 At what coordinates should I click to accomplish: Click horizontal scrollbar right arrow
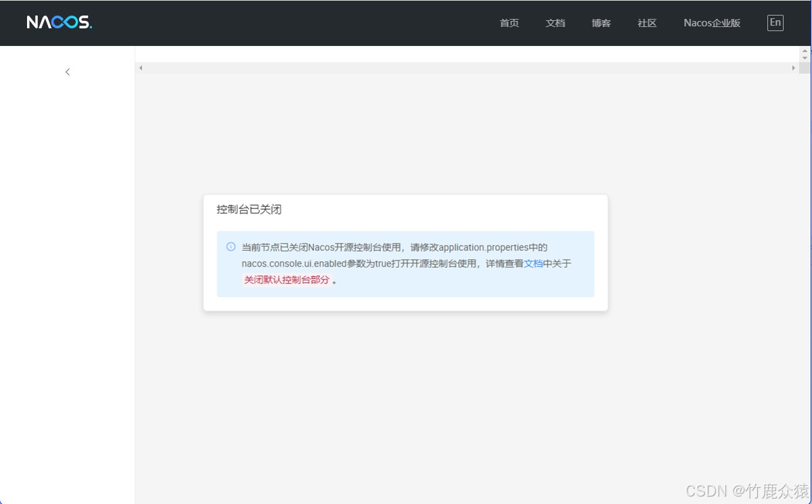tap(794, 68)
